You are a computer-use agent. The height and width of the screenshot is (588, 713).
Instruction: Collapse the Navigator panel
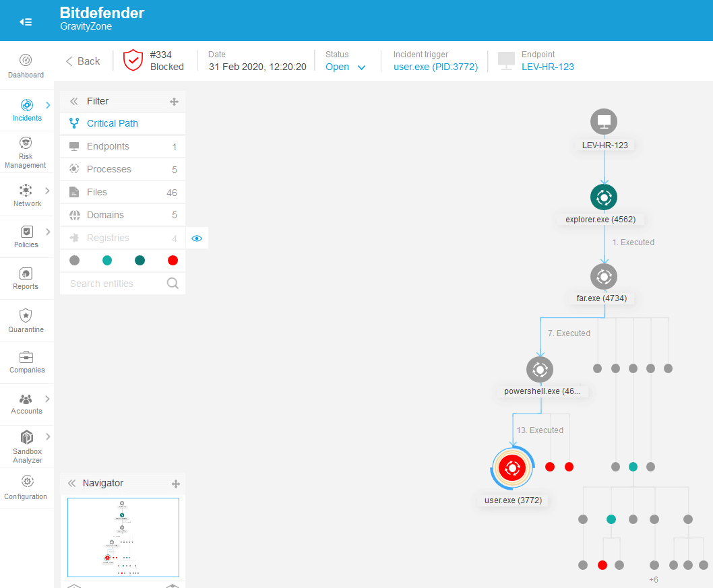coord(72,484)
